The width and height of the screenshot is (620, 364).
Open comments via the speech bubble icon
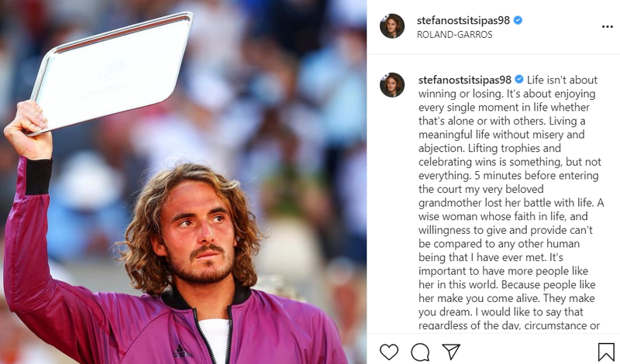tap(420, 352)
